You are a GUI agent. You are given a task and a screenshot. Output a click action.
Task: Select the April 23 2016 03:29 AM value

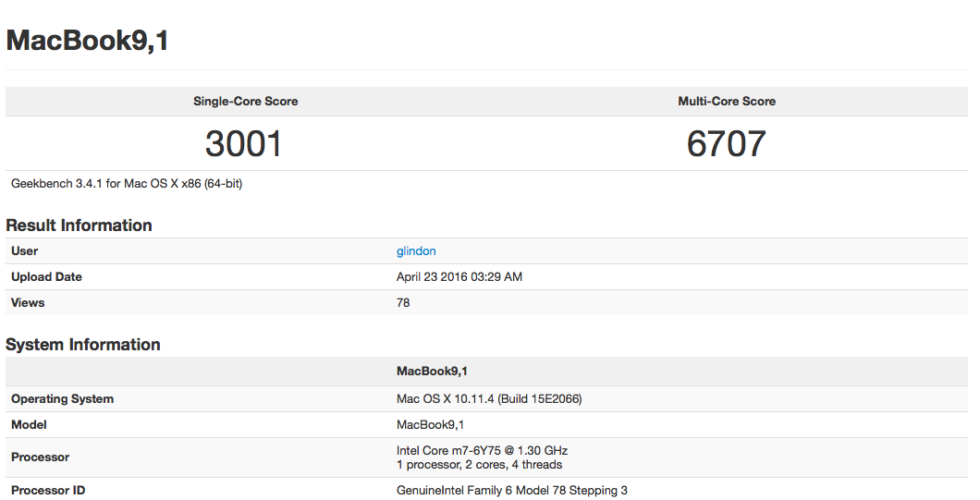[459, 277]
